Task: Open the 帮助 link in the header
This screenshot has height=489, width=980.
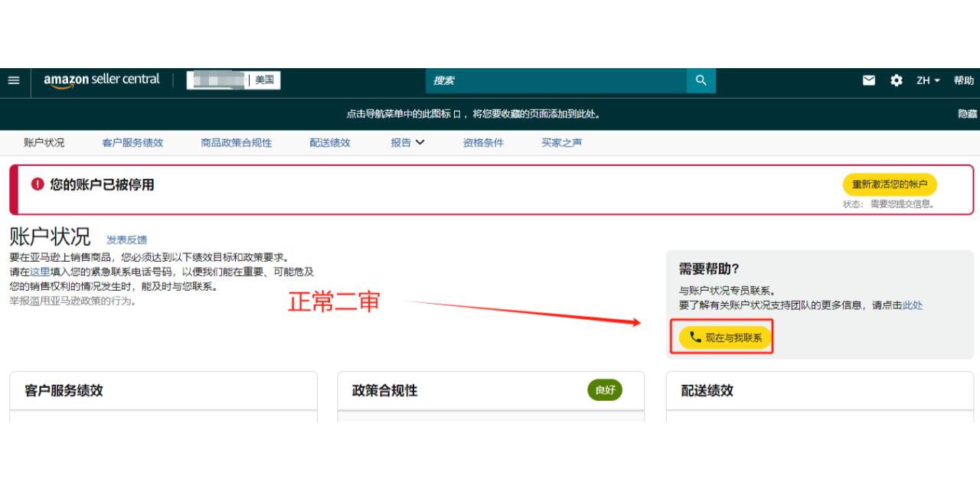Action: click(964, 80)
